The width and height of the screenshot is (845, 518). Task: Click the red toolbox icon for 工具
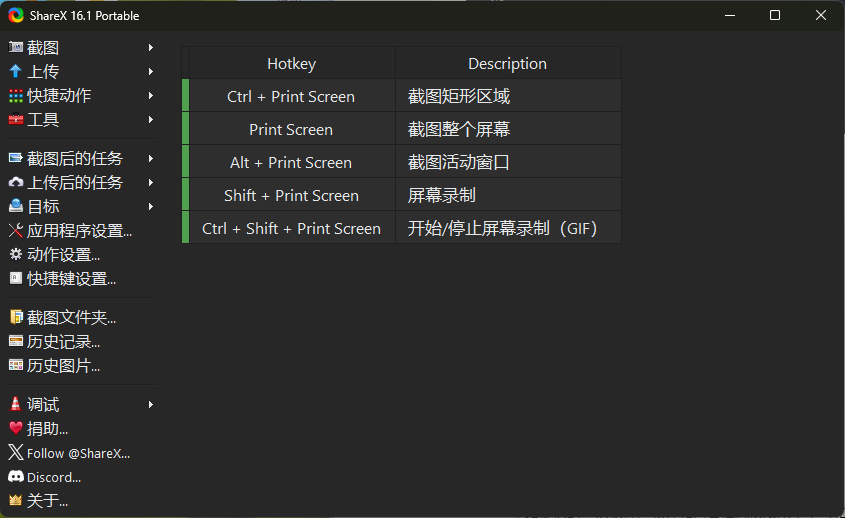click(15, 120)
